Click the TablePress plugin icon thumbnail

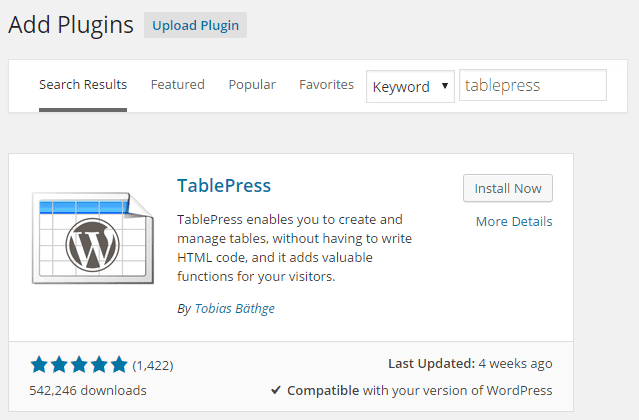[x=93, y=238]
